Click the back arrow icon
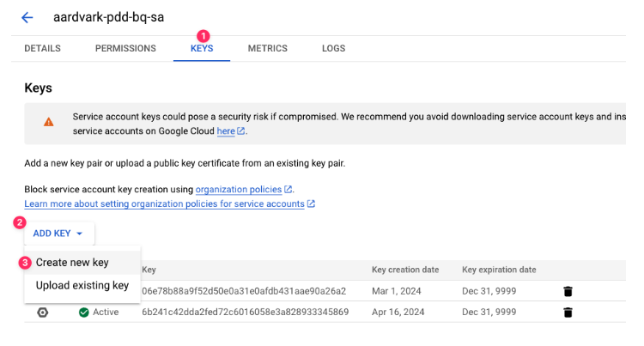 27,17
